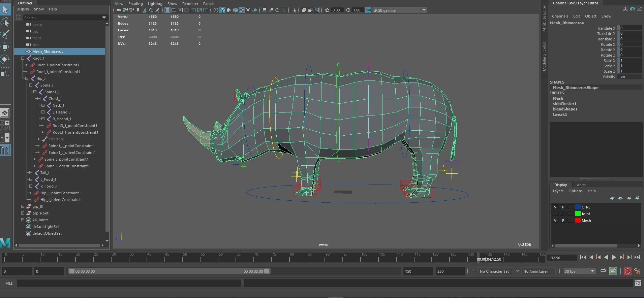
Task: Enable smooth shade all cube icon
Action: [x=222, y=10]
